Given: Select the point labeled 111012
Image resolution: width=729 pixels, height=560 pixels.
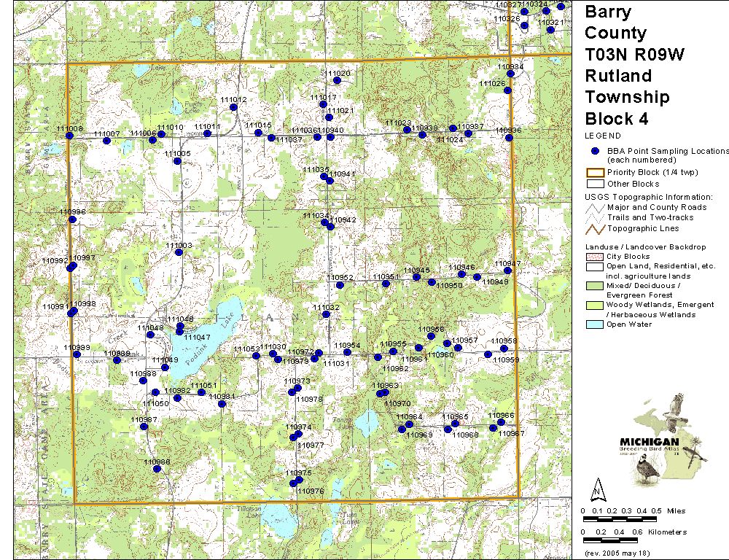Looking at the screenshot, I should 233,107.
